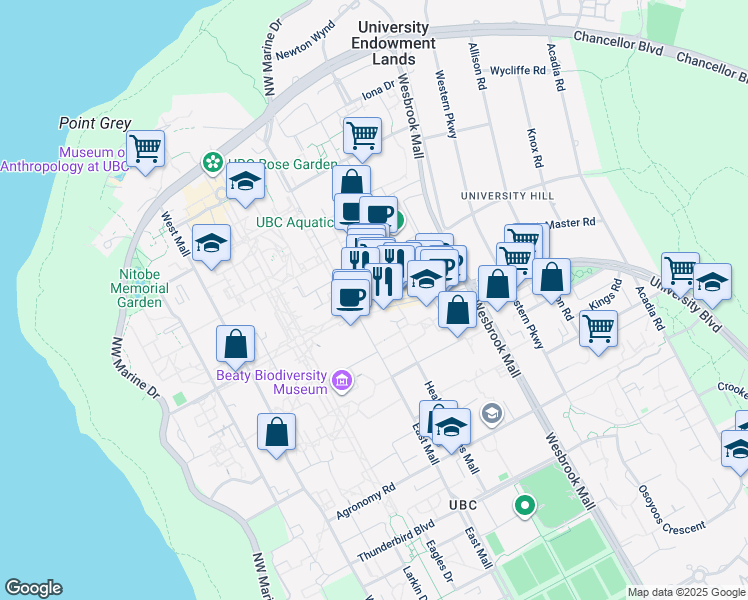Click the Beaty Biodiversity Museum label text
Image resolution: width=748 pixels, height=600 pixels.
pos(271,382)
